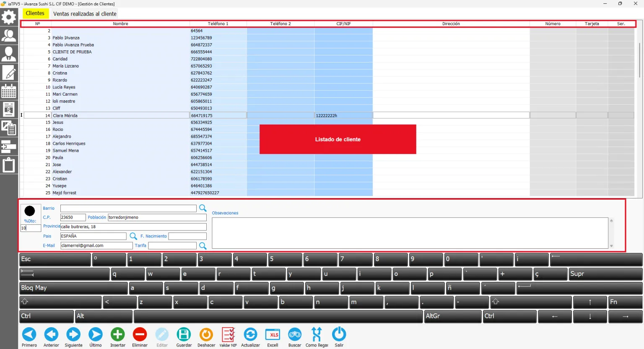Click the Supr key on the on-screen keyboard
The height and width of the screenshot is (349, 644).
point(605,274)
